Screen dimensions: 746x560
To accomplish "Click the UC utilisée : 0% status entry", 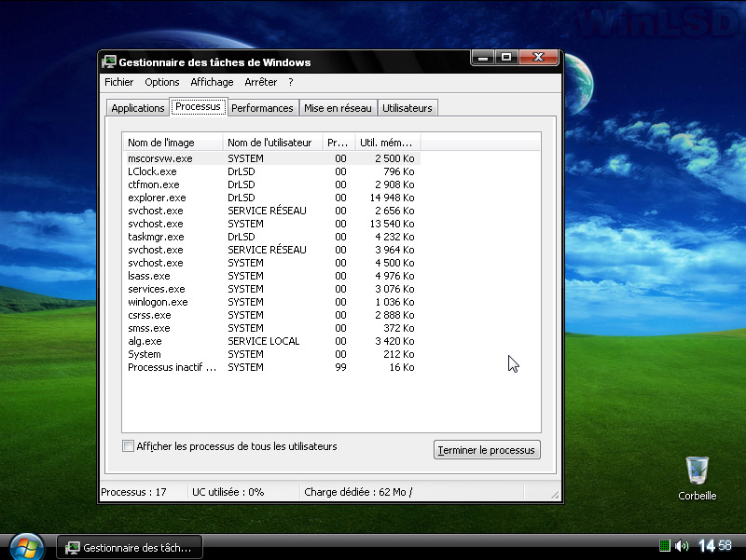I will click(228, 492).
